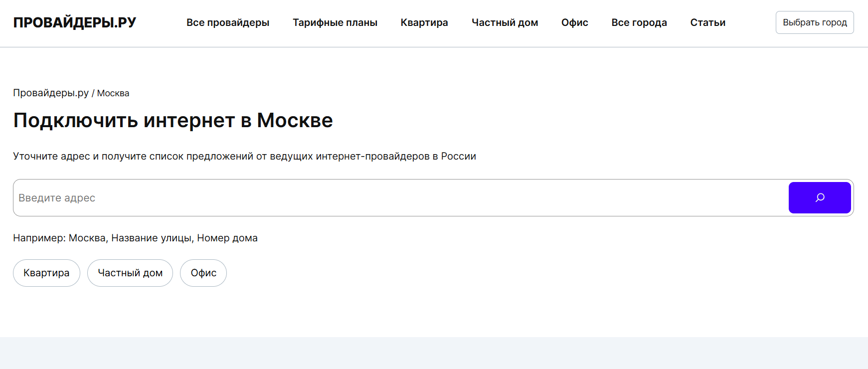Select the 'Частный дом' pill below the search

point(130,273)
